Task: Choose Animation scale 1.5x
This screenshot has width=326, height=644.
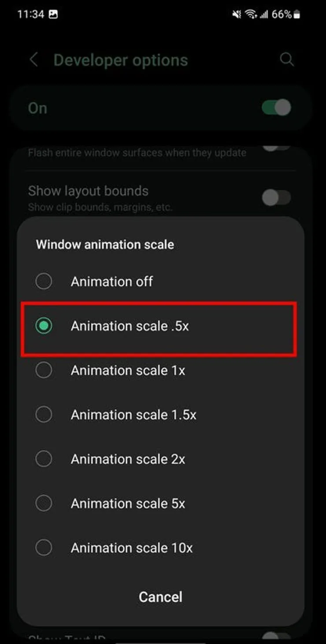Action: pos(44,415)
